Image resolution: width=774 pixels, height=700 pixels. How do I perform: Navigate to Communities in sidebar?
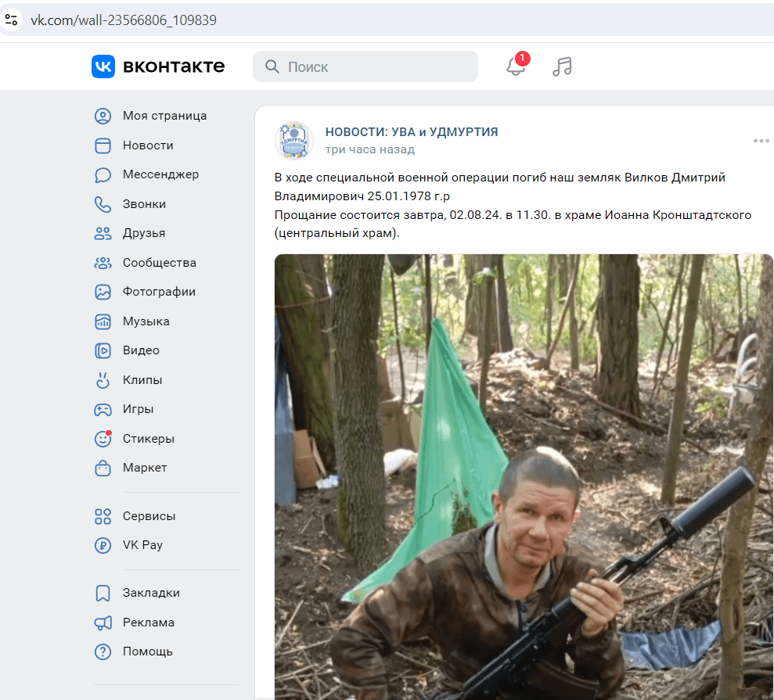click(x=159, y=263)
